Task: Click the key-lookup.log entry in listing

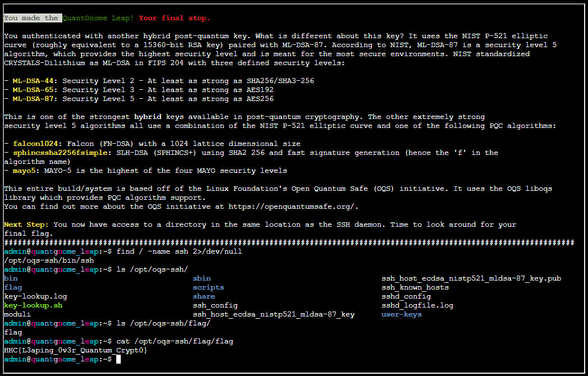Action: click(x=35, y=296)
